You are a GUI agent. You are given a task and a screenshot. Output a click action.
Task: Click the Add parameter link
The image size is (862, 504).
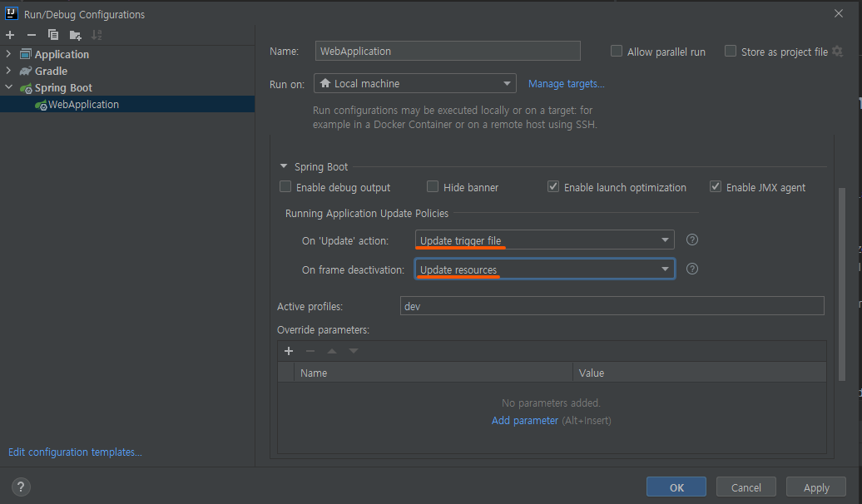pyautogui.click(x=525, y=421)
